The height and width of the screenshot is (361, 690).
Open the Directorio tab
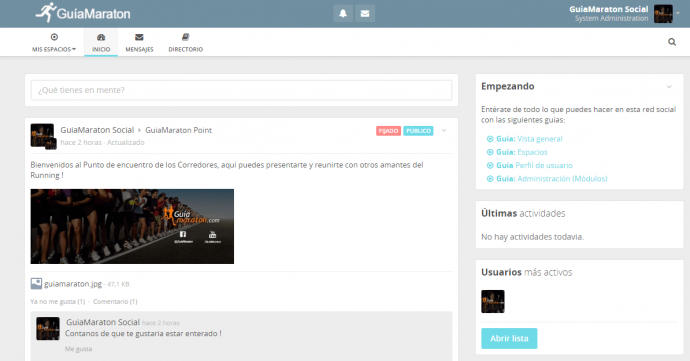point(185,43)
